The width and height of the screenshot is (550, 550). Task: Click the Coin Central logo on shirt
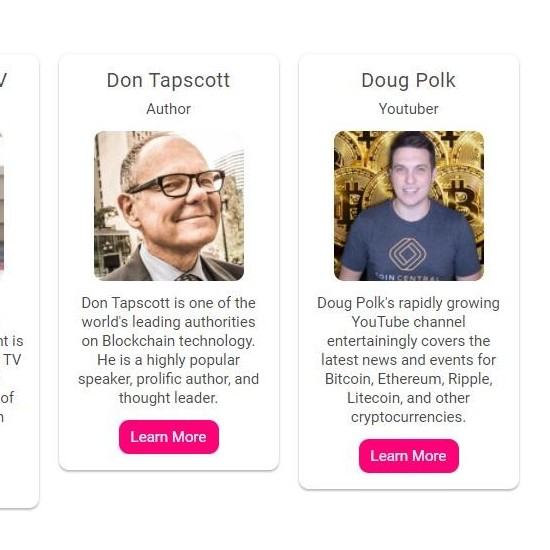point(408,254)
